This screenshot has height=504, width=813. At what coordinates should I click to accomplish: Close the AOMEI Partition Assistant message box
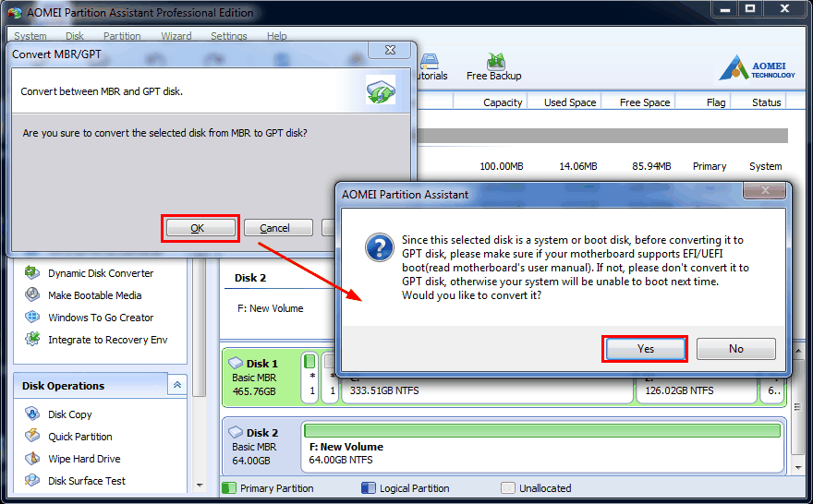(x=765, y=191)
